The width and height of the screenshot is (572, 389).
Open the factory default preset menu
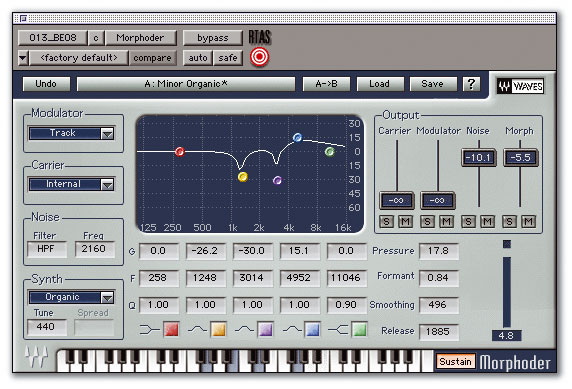(x=79, y=58)
